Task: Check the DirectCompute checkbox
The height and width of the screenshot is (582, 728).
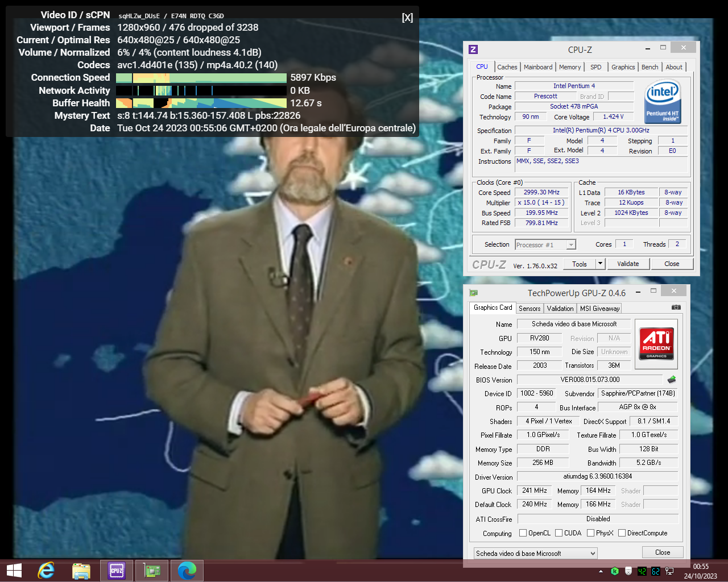Action: click(622, 533)
